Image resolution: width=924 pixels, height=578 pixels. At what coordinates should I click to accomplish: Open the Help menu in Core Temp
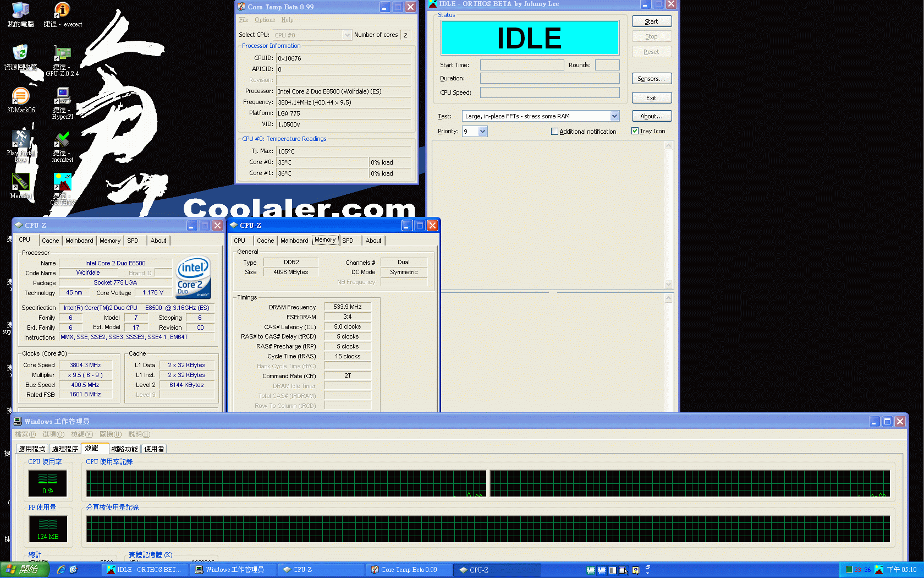click(x=287, y=20)
